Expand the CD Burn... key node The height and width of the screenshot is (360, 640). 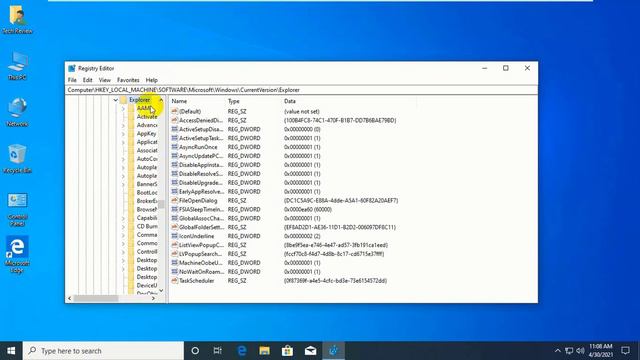tap(123, 227)
